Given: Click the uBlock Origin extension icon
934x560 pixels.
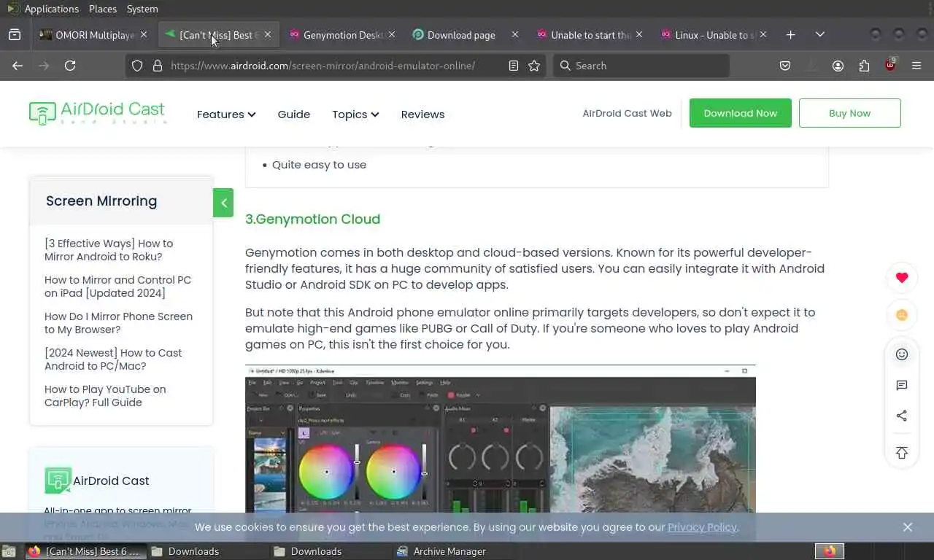Looking at the screenshot, I should click(890, 65).
